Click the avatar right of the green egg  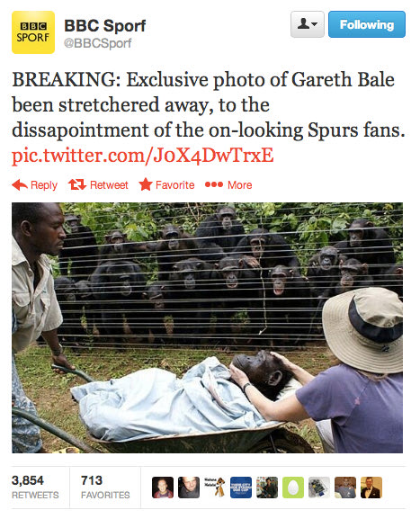pyautogui.click(x=319, y=488)
